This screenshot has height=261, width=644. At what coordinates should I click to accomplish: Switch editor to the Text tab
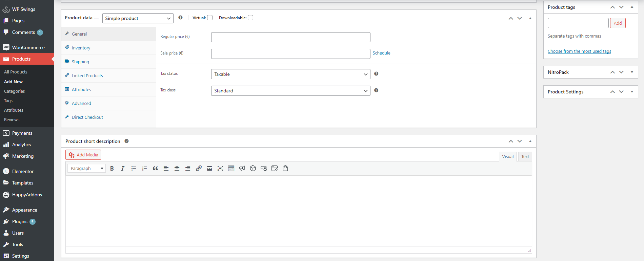coord(525,156)
